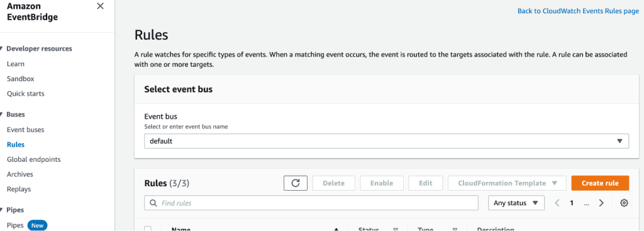Go to next page of rules
The width and height of the screenshot is (644, 231).
click(x=601, y=203)
